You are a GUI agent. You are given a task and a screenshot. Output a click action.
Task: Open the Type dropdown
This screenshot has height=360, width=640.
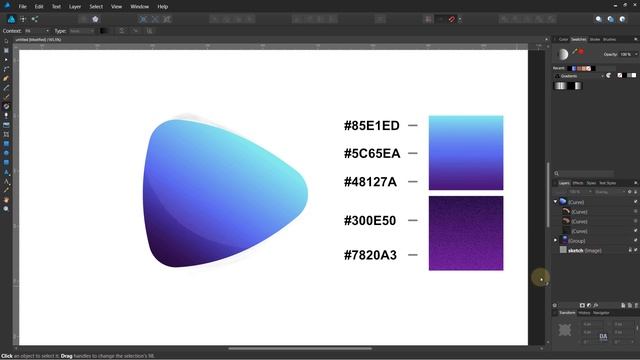pyautogui.click(x=82, y=31)
